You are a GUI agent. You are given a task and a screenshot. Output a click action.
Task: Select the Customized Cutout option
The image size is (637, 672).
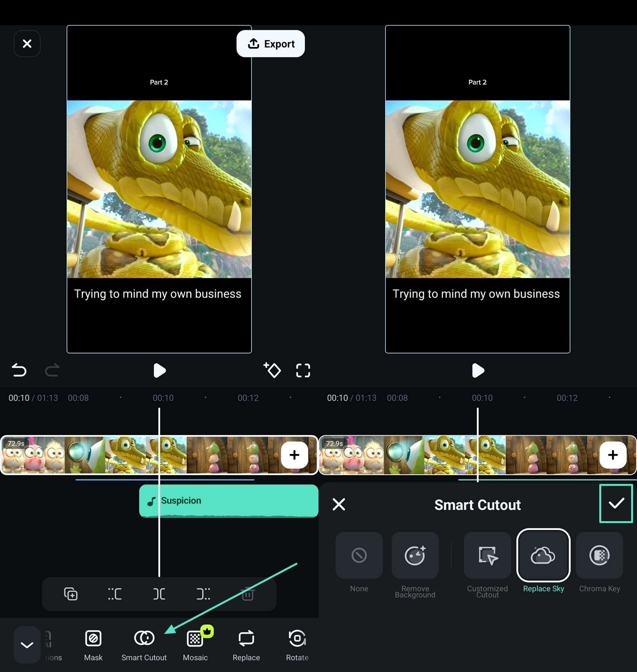point(488,565)
